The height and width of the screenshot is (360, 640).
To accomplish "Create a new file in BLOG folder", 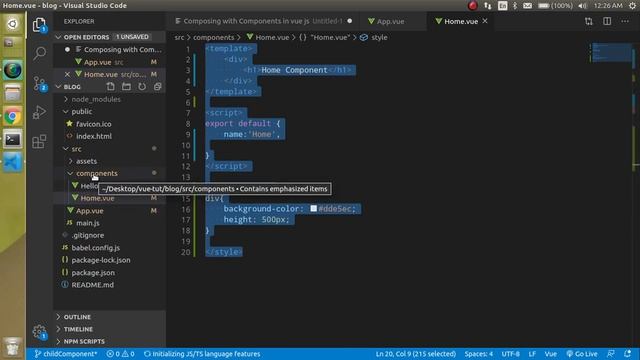I will click(111, 87).
